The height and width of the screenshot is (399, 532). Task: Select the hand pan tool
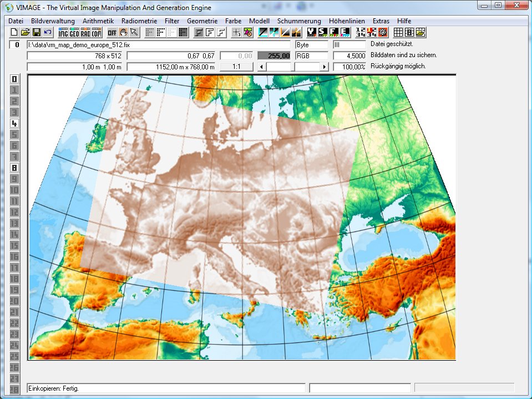[123, 32]
